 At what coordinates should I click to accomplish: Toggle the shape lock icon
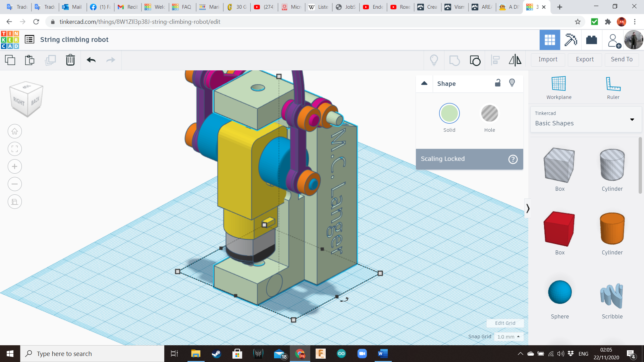[x=498, y=83]
